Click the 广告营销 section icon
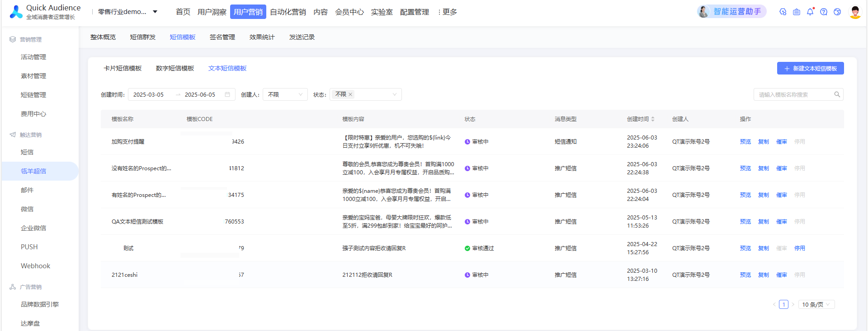Screen dimensions: 868x331 13,287
